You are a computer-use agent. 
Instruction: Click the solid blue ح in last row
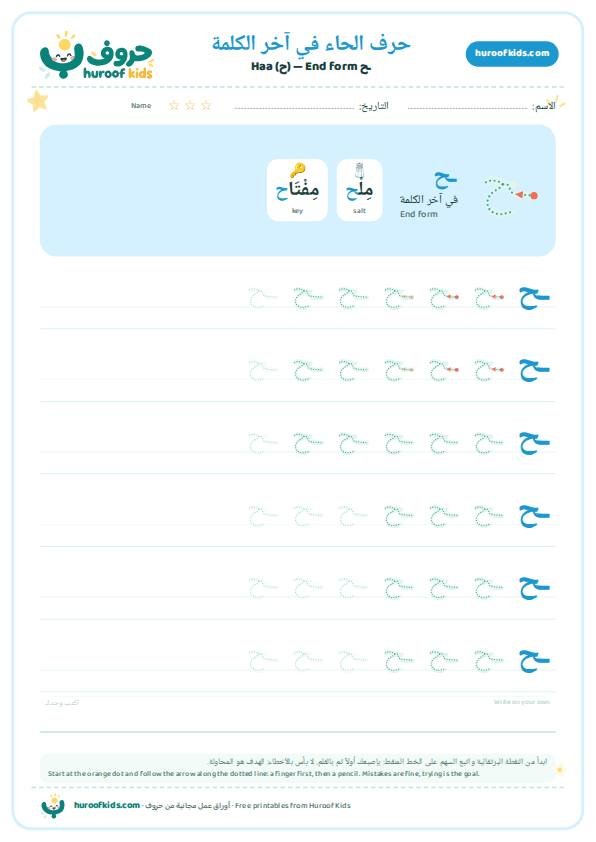pos(534,661)
